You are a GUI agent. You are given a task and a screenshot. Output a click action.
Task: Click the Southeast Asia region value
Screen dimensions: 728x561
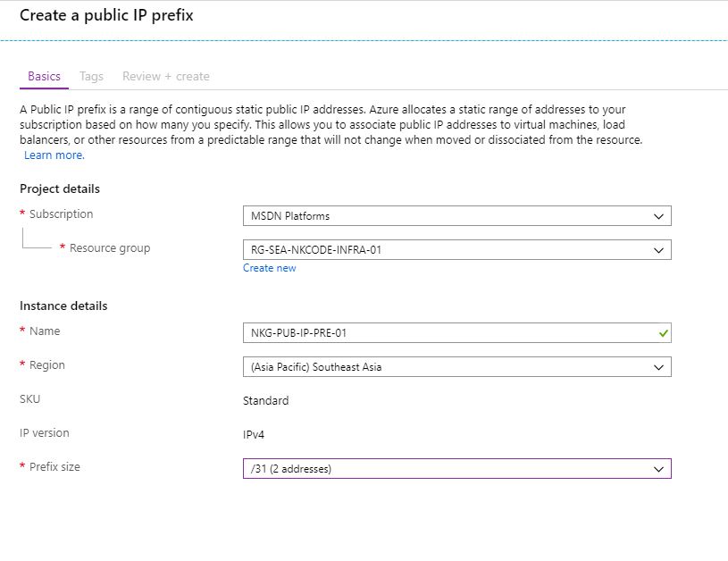coord(317,366)
